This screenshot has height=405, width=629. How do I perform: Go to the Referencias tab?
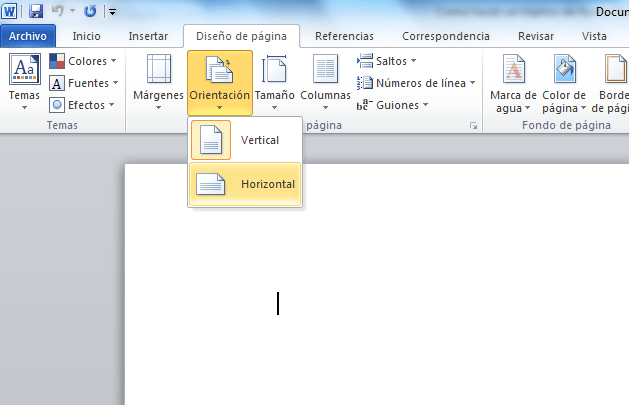[x=344, y=36]
